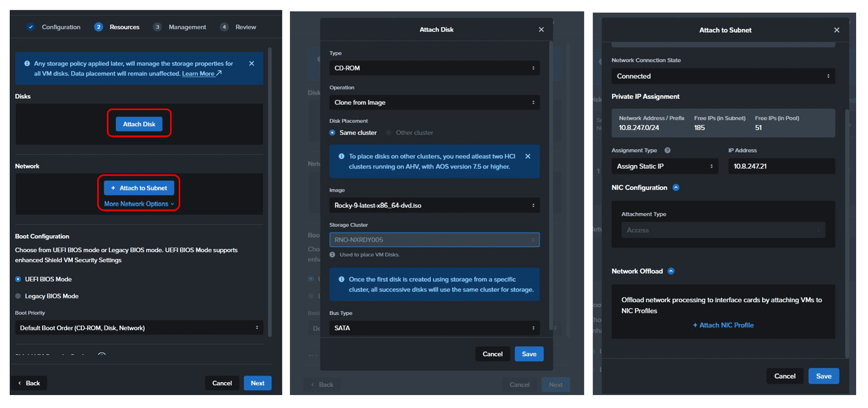Screen dimensions: 868x408
Task: Collapse the Network Offload section chevron
Action: point(671,271)
